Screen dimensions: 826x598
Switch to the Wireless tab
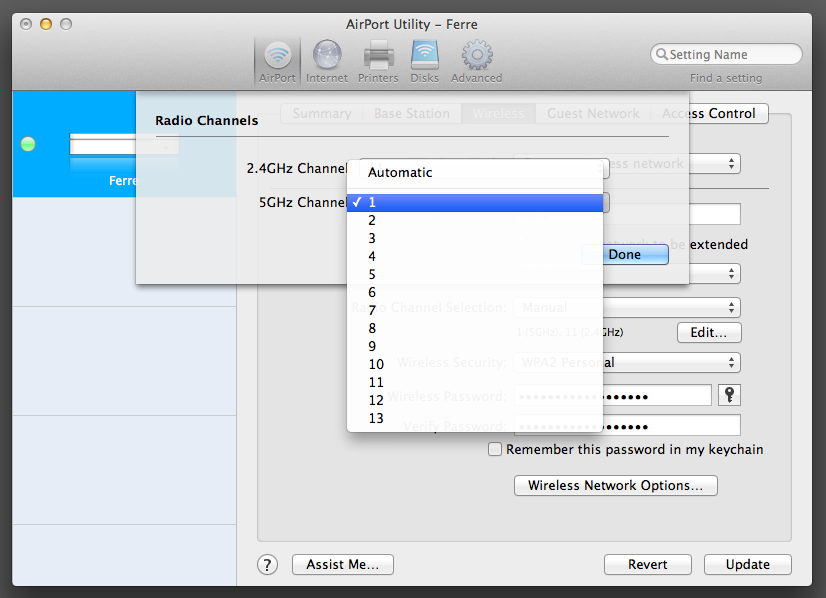(x=498, y=113)
